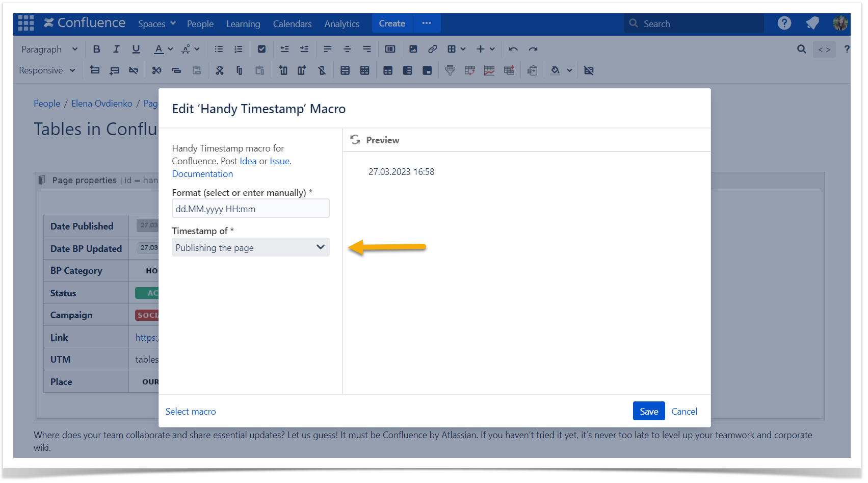Cut the table row

[x=156, y=70]
